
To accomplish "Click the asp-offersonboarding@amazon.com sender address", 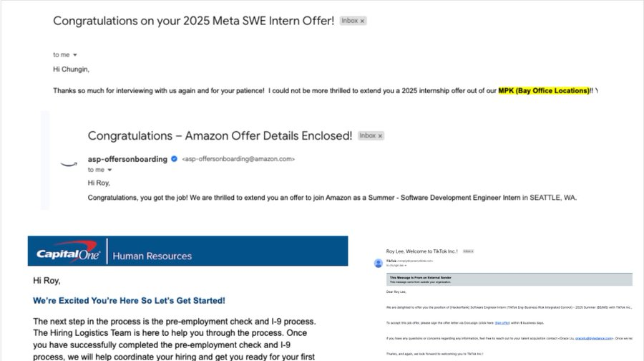I will coord(238,159).
